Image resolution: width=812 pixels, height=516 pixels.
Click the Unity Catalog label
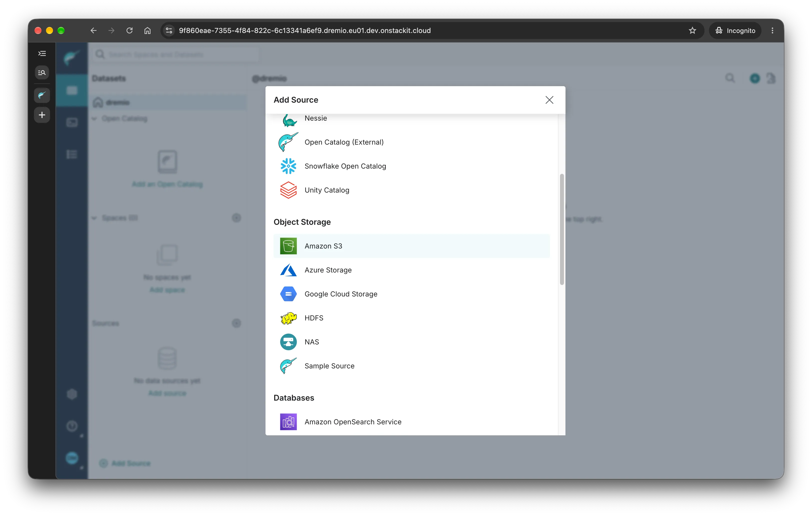327,190
